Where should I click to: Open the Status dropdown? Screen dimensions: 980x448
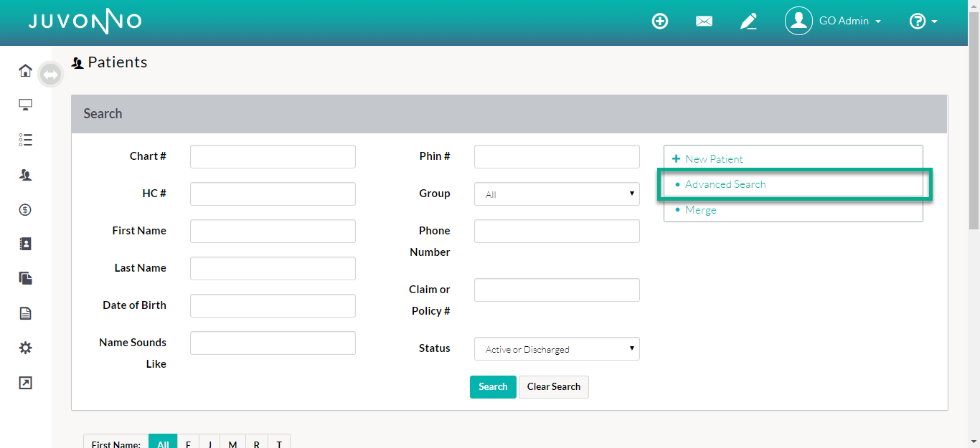coord(557,349)
